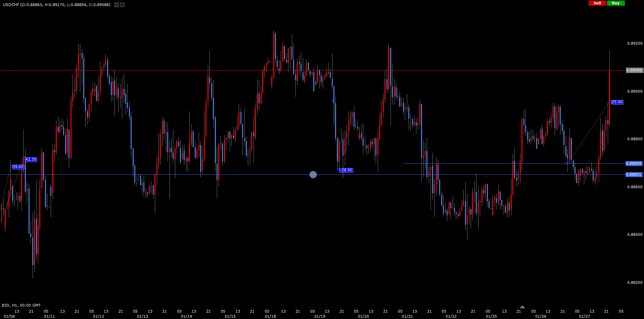Click the eye visibility icon beside USDCHF title
This screenshot has width=644, height=319.
click(117, 5)
